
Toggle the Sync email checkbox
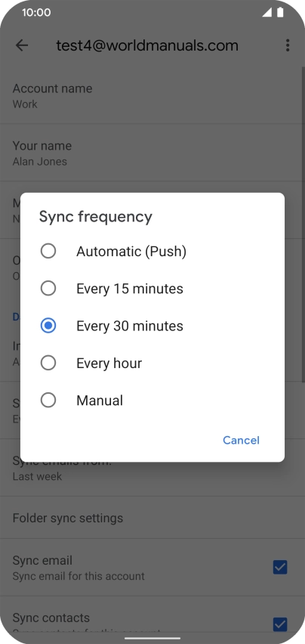(280, 567)
